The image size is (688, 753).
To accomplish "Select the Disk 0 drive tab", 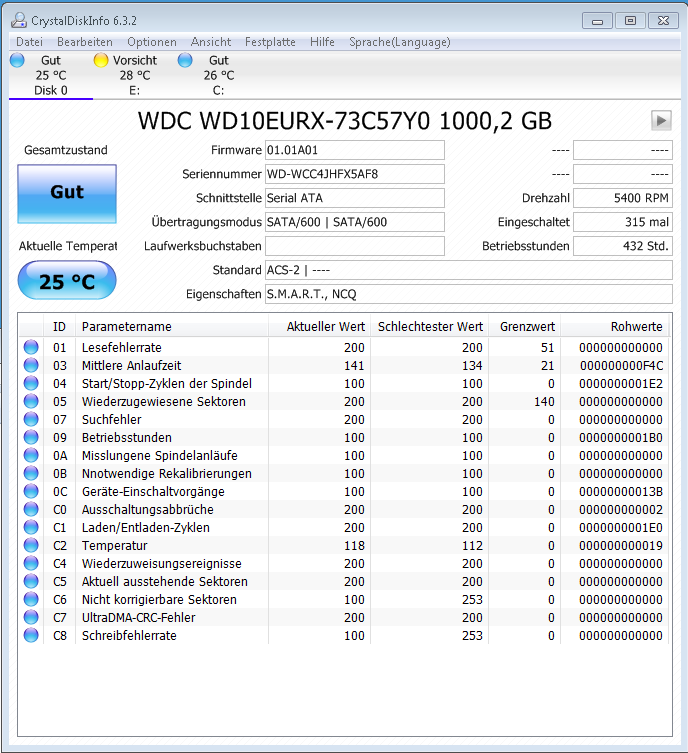I will coord(50,75).
